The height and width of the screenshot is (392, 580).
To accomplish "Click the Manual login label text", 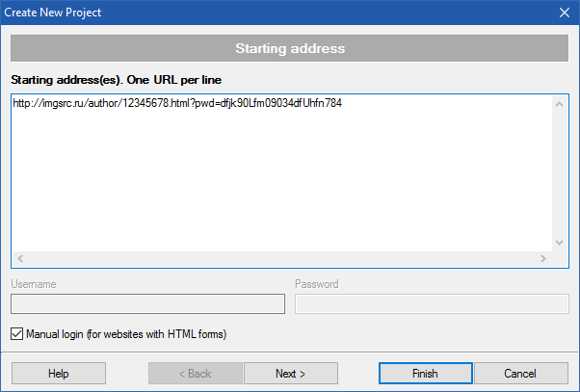I will click(126, 334).
